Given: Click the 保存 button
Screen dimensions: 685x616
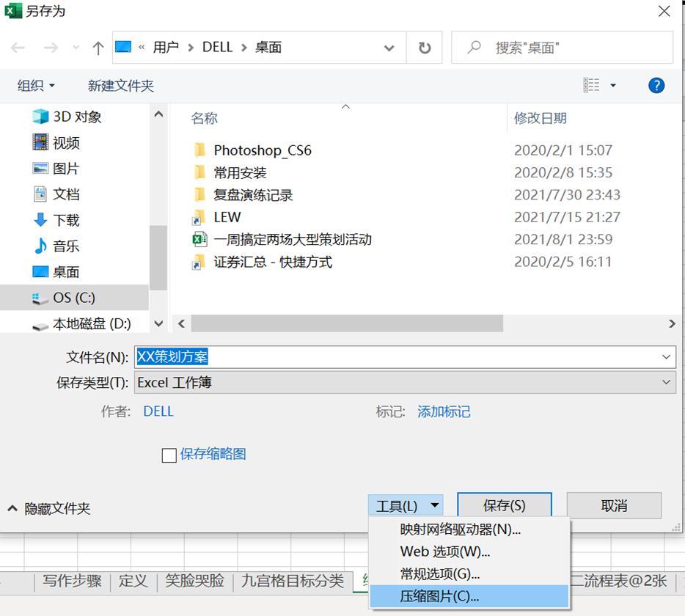Looking at the screenshot, I should point(505,505).
